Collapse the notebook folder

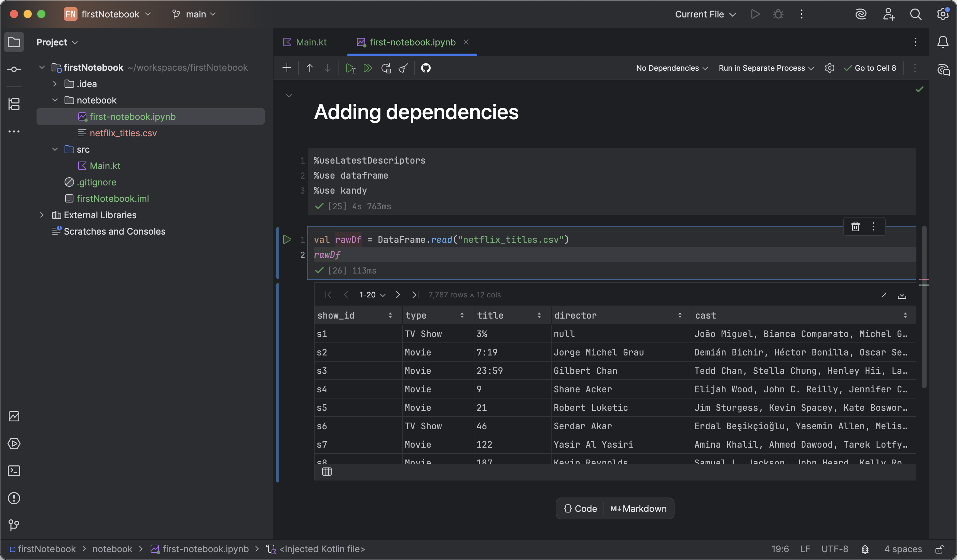click(x=55, y=100)
